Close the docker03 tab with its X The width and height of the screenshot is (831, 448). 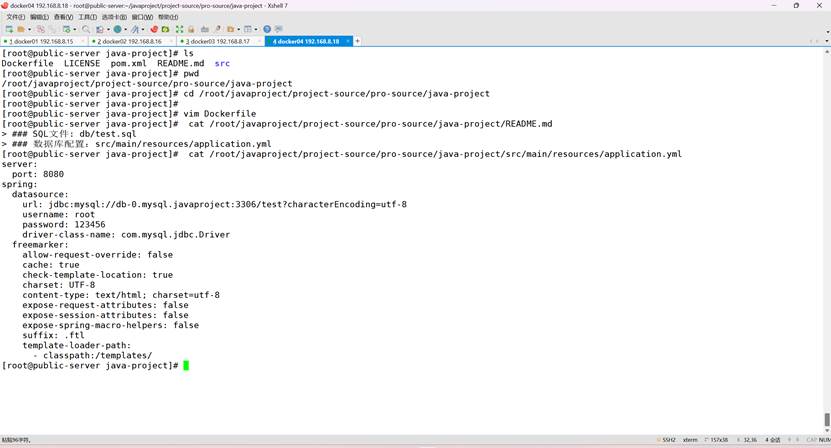click(x=259, y=41)
